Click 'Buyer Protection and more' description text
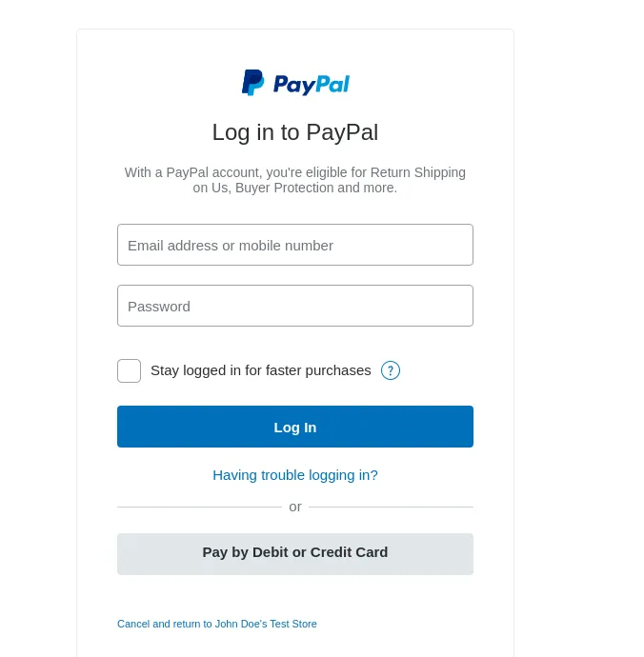This screenshot has width=644, height=657. pos(315,188)
